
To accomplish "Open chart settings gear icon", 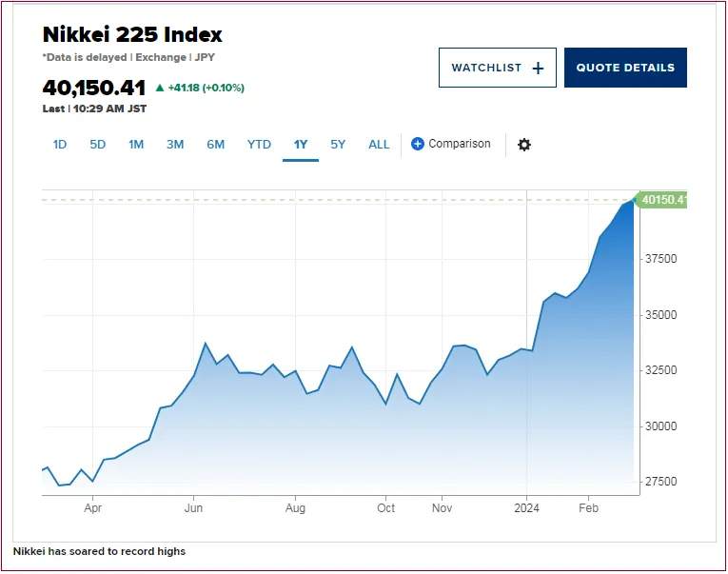I will click(x=523, y=145).
